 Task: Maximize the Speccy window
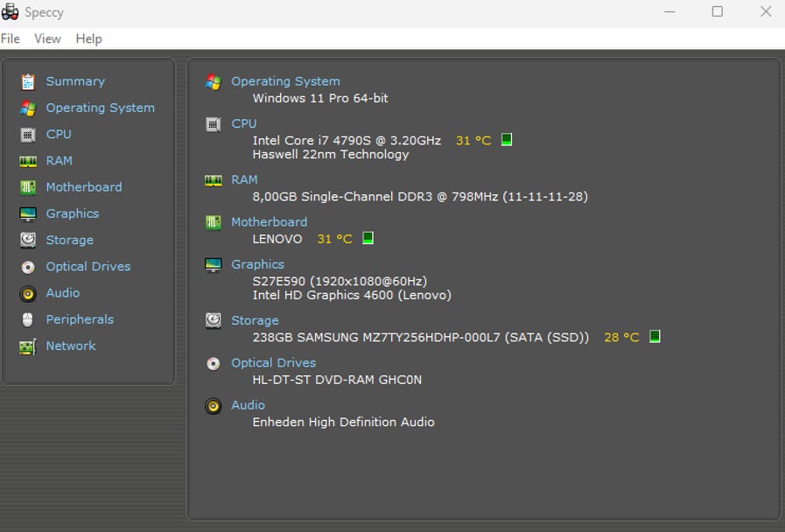(718, 11)
